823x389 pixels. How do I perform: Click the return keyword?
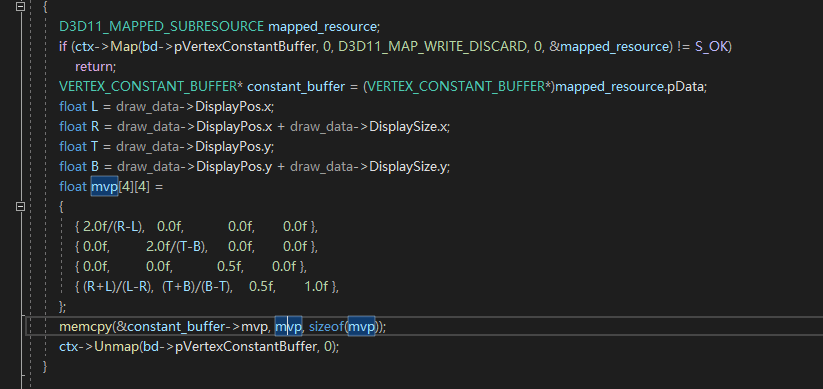coord(94,67)
